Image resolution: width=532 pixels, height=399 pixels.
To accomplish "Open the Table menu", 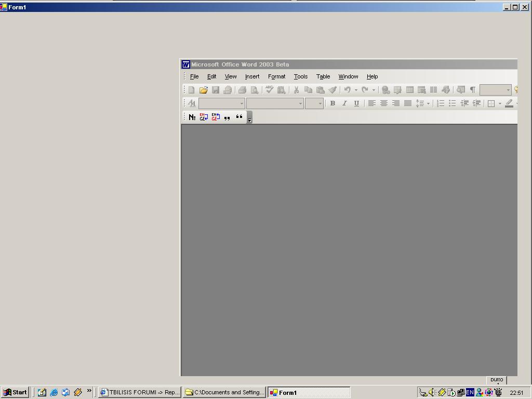I will coord(323,77).
